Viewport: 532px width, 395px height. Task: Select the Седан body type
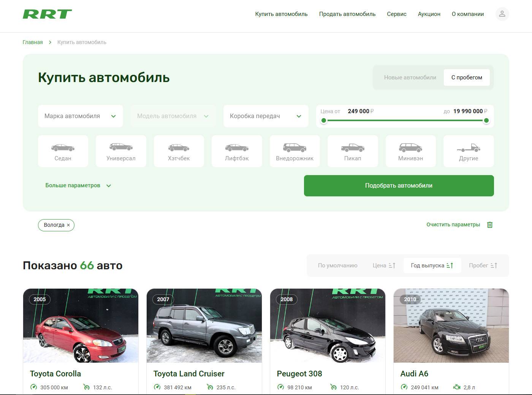click(x=63, y=151)
